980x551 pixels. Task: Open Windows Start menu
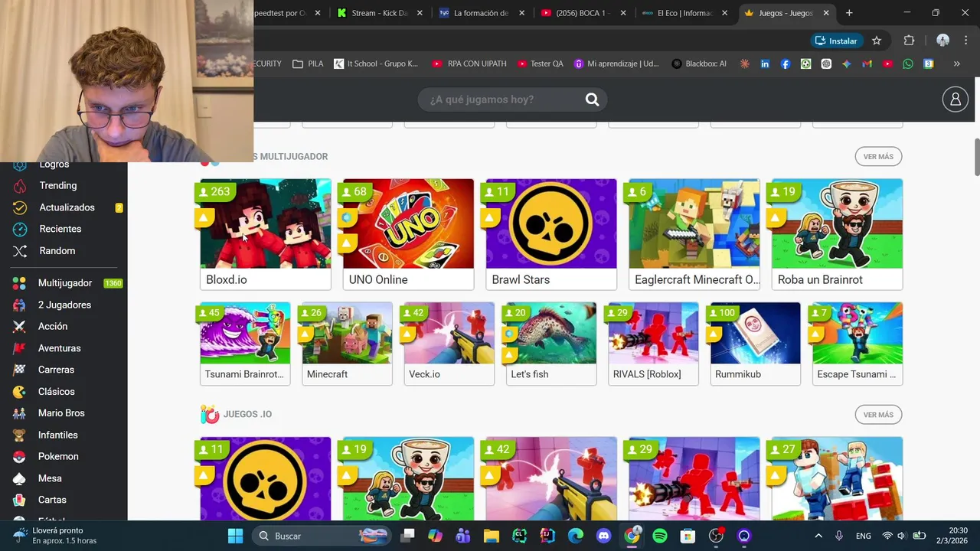coord(235,536)
